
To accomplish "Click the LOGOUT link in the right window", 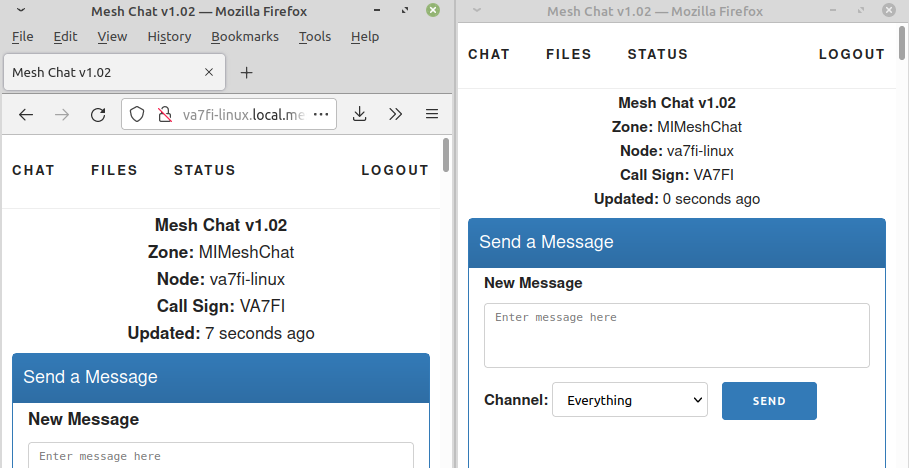I will click(851, 55).
